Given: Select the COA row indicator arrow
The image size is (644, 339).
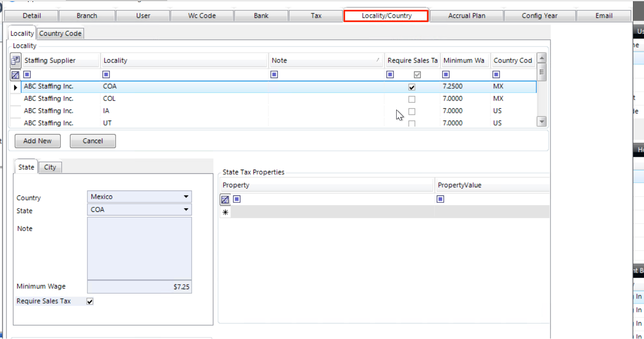Looking at the screenshot, I should click(x=16, y=87).
